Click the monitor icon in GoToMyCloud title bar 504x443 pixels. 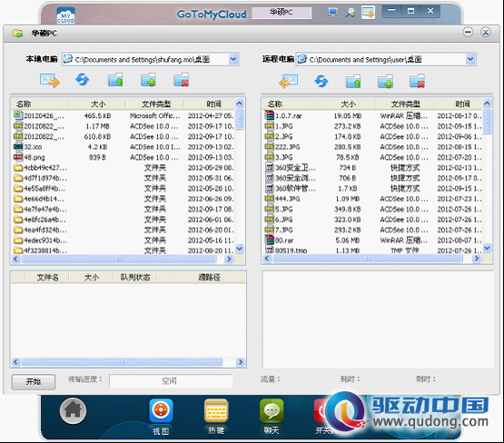click(332, 13)
